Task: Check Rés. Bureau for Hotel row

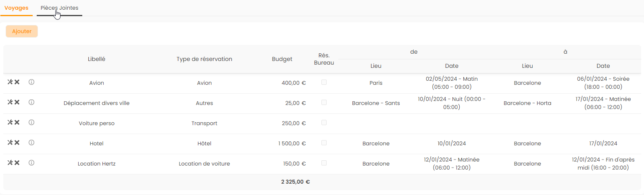Action: (x=324, y=143)
